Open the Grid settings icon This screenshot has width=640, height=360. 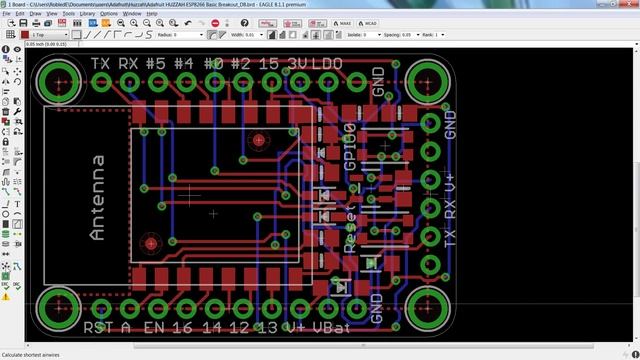click(x=10, y=35)
